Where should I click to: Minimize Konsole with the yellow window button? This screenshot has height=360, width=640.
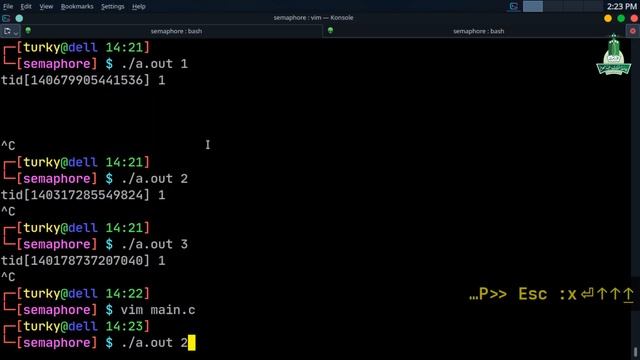(x=608, y=18)
